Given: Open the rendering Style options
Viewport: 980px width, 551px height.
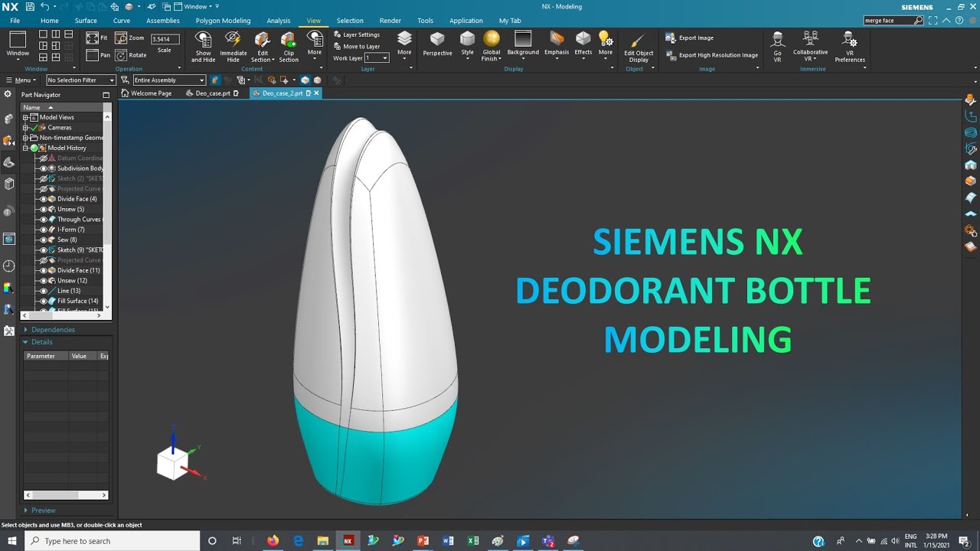Looking at the screenshot, I should pyautogui.click(x=467, y=44).
